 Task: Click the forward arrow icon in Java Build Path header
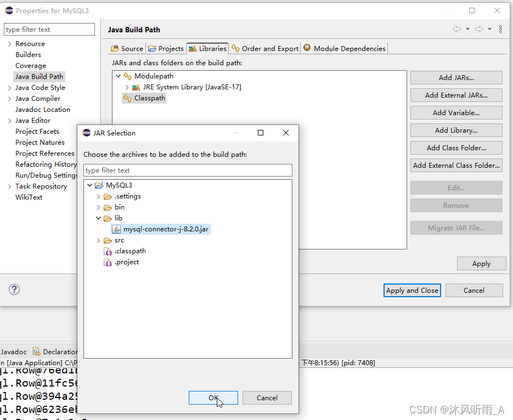pos(479,30)
